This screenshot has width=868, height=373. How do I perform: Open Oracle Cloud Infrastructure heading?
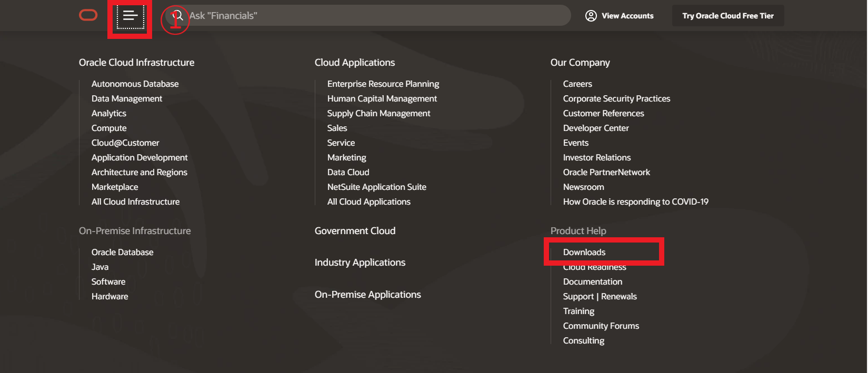click(x=136, y=63)
